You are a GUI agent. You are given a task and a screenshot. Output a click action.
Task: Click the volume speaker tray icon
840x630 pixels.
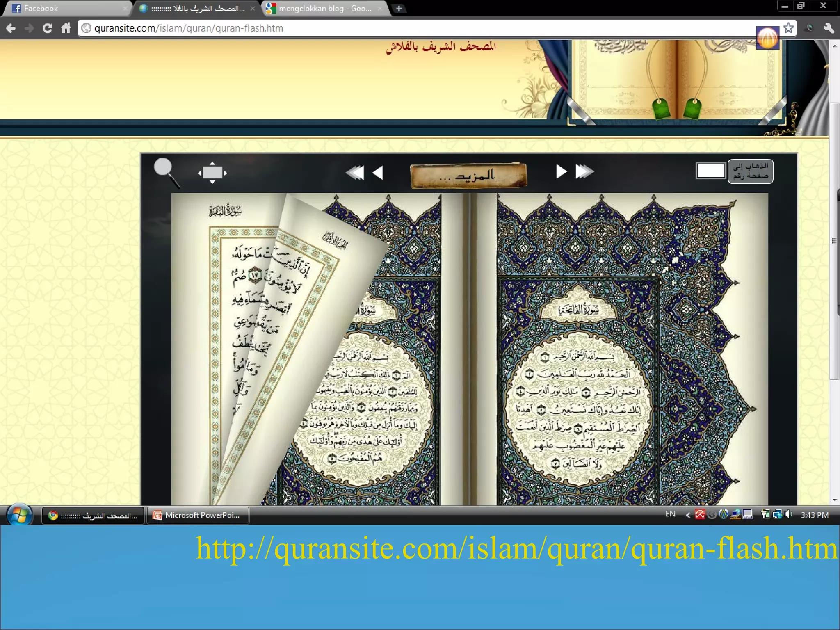click(x=788, y=514)
